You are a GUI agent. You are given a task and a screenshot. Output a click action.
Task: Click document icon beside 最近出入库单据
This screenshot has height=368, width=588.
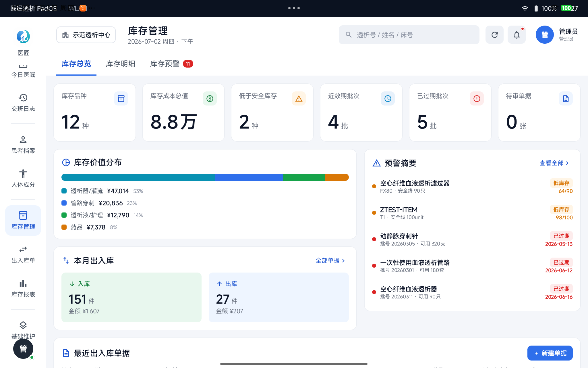tap(66, 353)
